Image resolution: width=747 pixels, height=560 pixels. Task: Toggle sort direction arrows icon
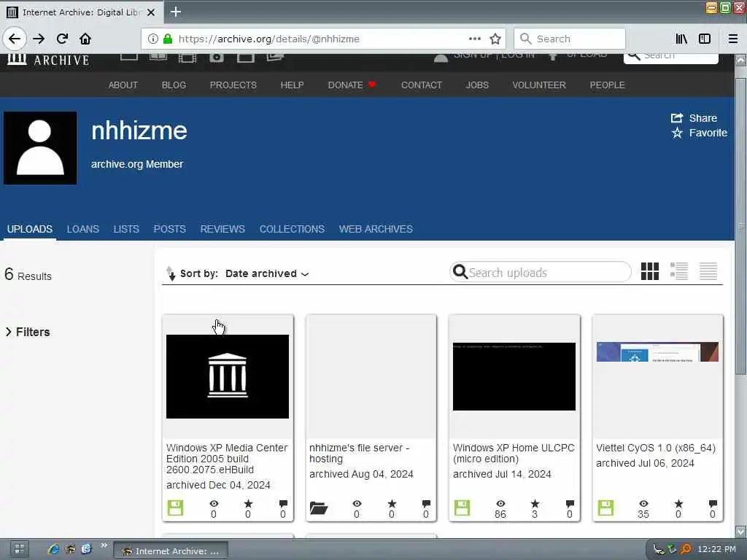[x=170, y=273]
